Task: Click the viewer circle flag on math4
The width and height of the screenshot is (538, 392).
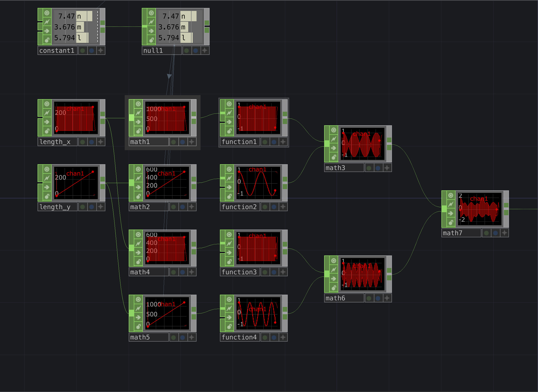Action: pos(138,234)
